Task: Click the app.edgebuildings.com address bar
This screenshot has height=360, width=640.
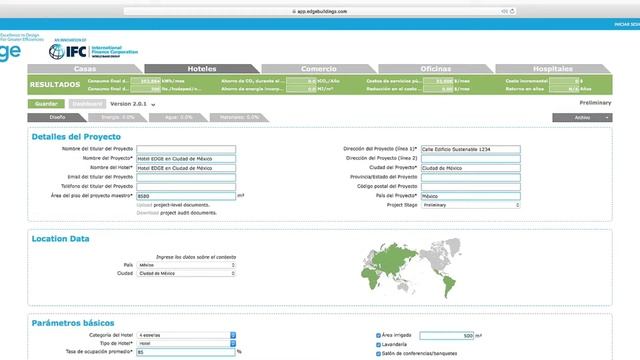Action: tap(320, 11)
